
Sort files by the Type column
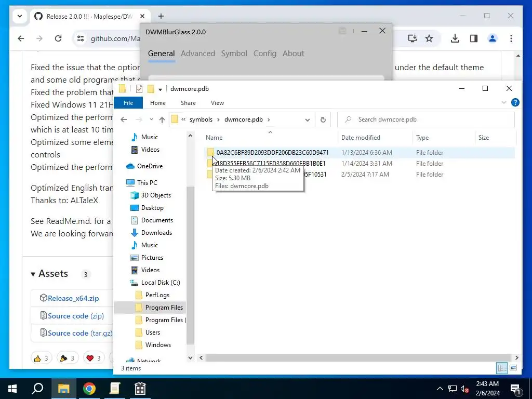coord(422,137)
